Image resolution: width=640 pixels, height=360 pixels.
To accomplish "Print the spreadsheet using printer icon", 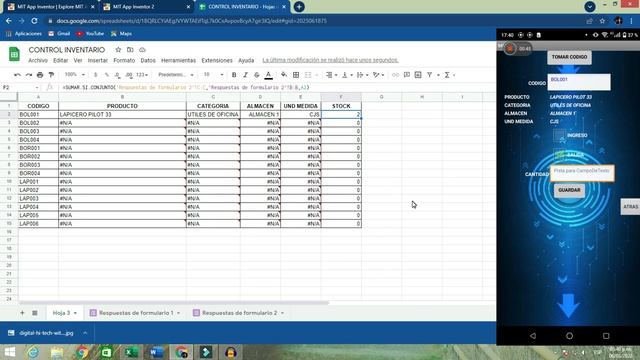I will pos(40,75).
